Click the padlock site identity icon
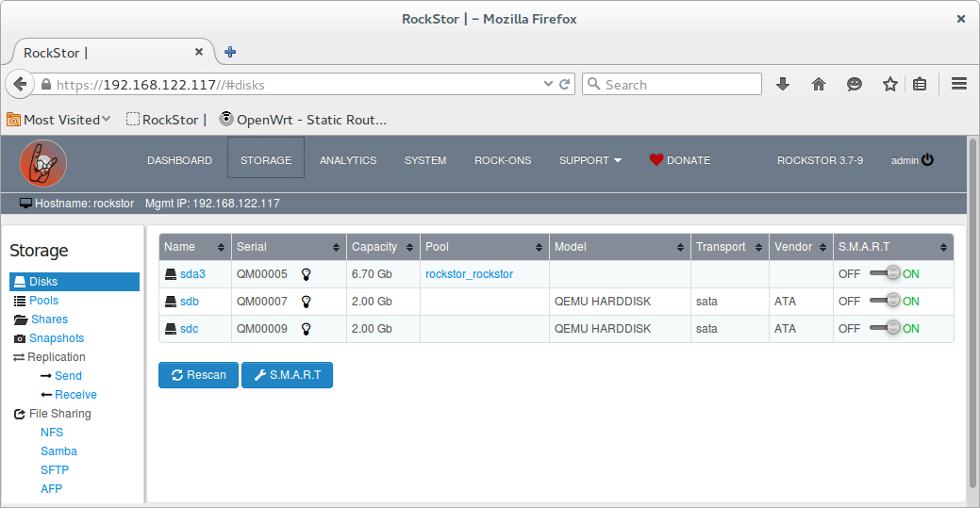 point(46,85)
